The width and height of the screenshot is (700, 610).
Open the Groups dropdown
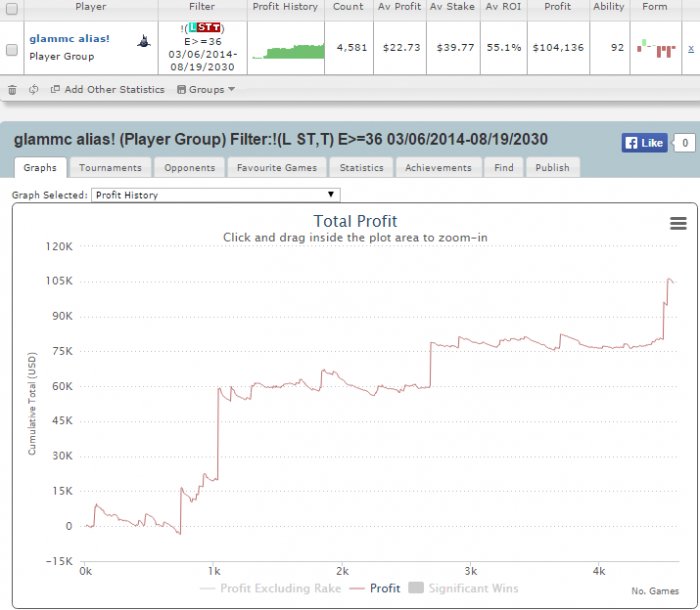206,89
